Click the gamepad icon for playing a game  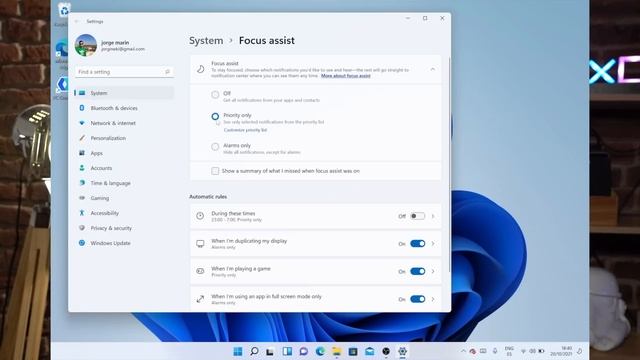pyautogui.click(x=200, y=271)
